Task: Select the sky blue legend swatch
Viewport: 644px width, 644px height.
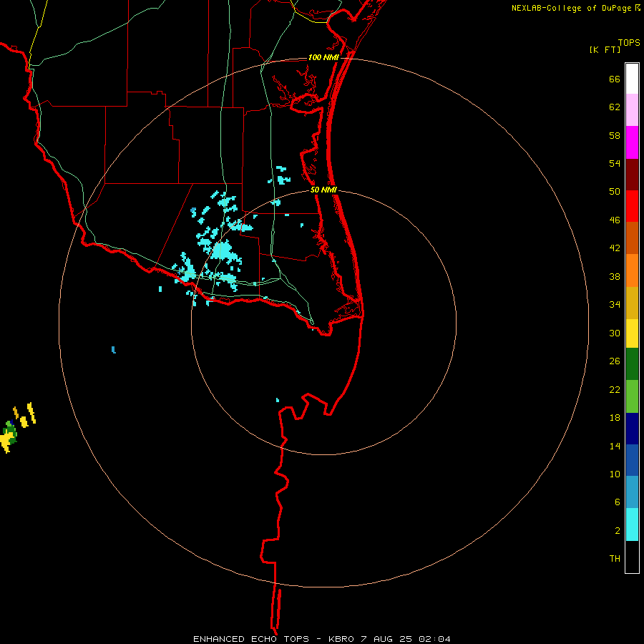Action: coord(632,492)
